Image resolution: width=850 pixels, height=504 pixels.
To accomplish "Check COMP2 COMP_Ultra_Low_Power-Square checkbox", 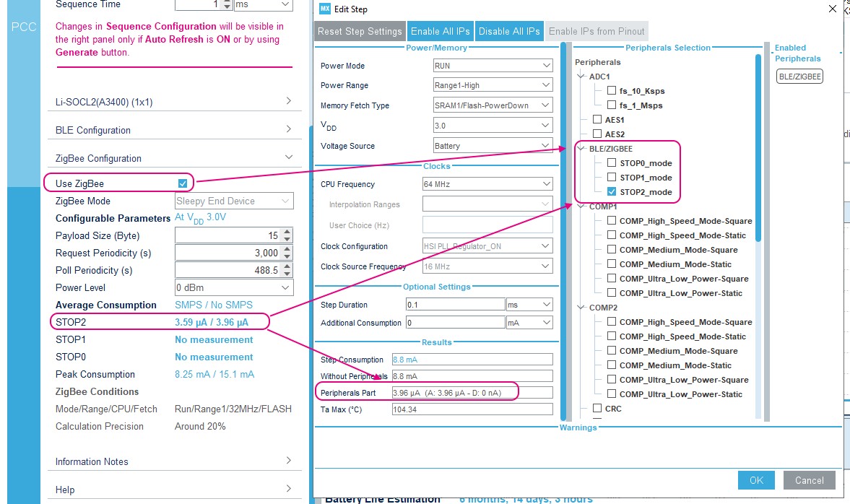I will click(612, 379).
